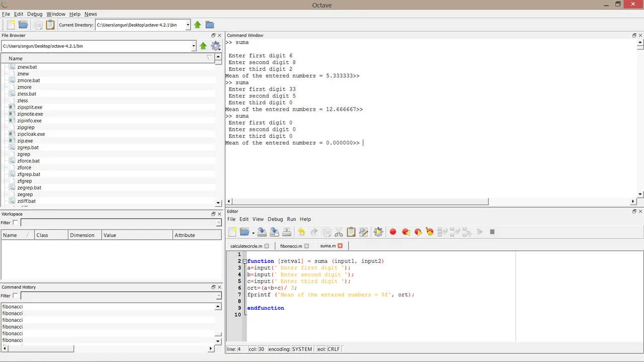Viewport: 644px width, 362px height.
Task: Click New Script icon in main toolbar
Action: click(x=10, y=25)
